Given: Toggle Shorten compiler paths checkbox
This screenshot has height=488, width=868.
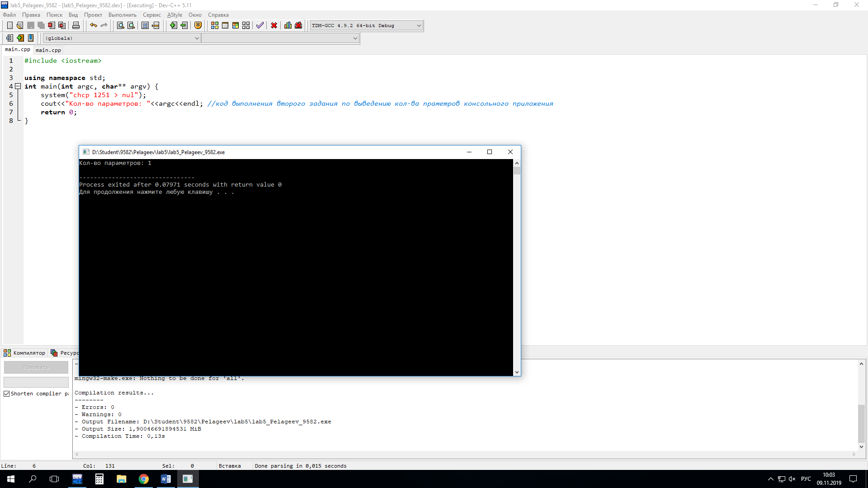Looking at the screenshot, I should 7,394.
